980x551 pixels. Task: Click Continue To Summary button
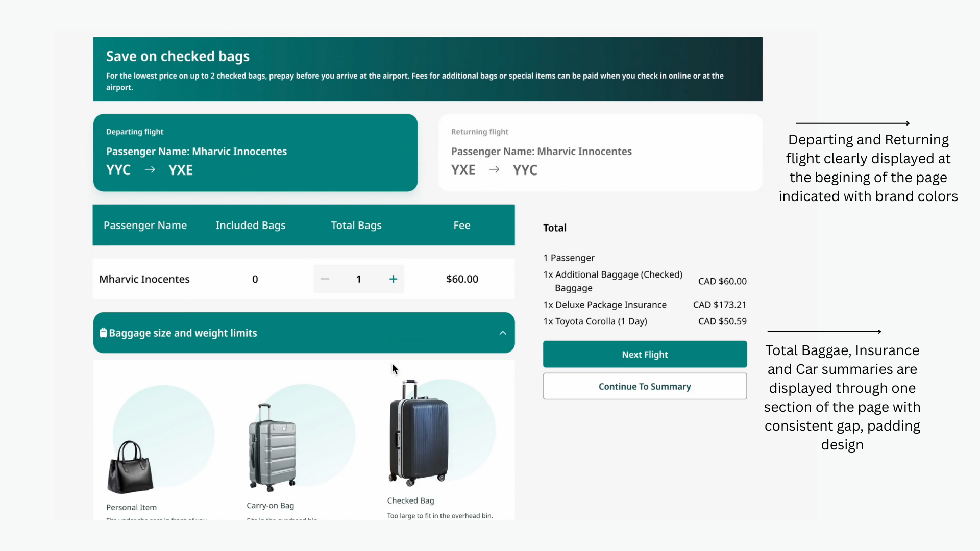645,387
